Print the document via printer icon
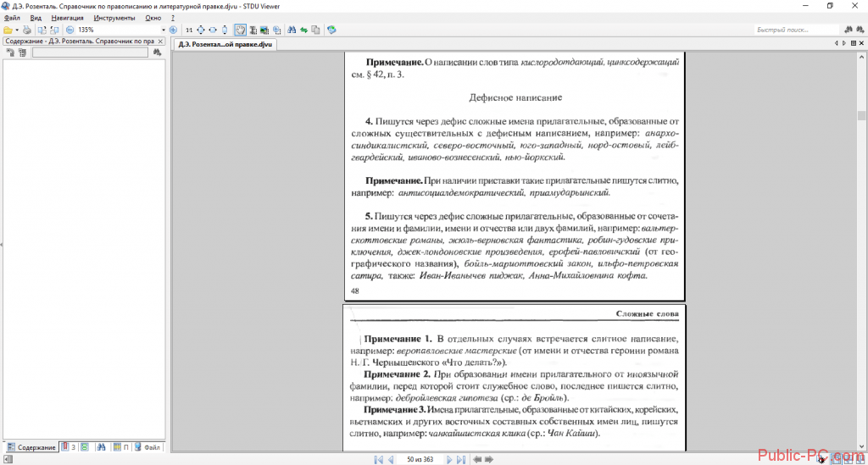Viewport: 868px width, 465px height. (26, 30)
